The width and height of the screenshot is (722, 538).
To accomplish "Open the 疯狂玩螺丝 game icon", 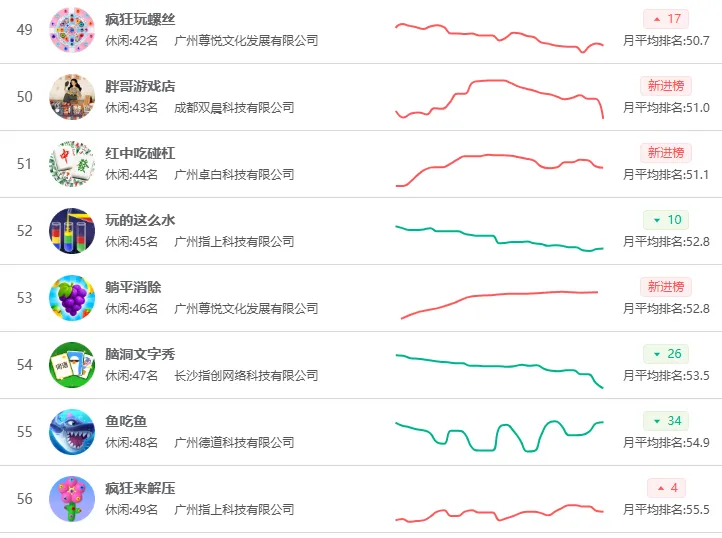I will 72,30.
